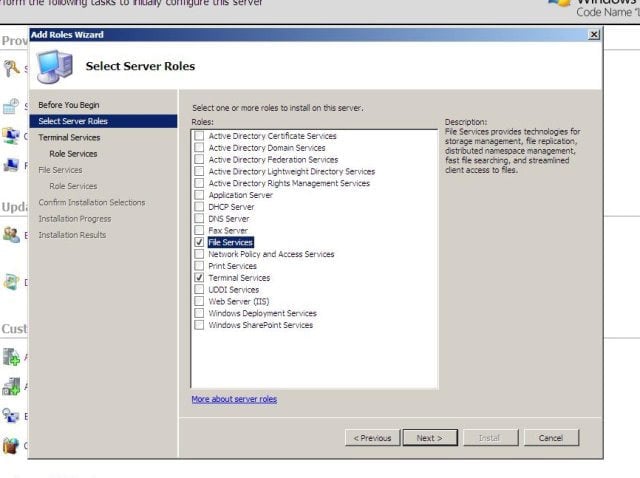This screenshot has width=640, height=478.
Task: Click the users group icon under Update section
Action: pos(11,235)
